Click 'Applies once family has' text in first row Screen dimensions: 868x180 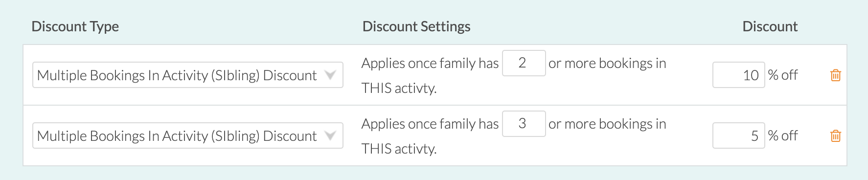coord(430,64)
